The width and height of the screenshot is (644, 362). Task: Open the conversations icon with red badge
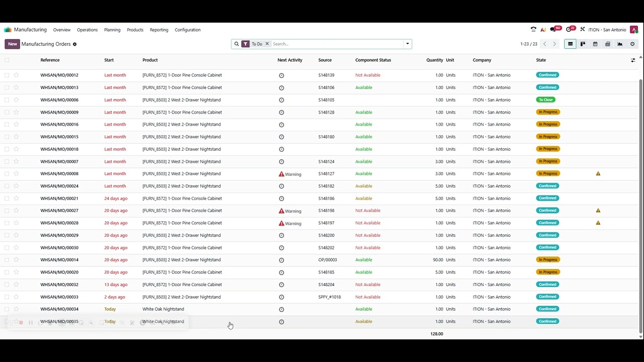pyautogui.click(x=555, y=29)
